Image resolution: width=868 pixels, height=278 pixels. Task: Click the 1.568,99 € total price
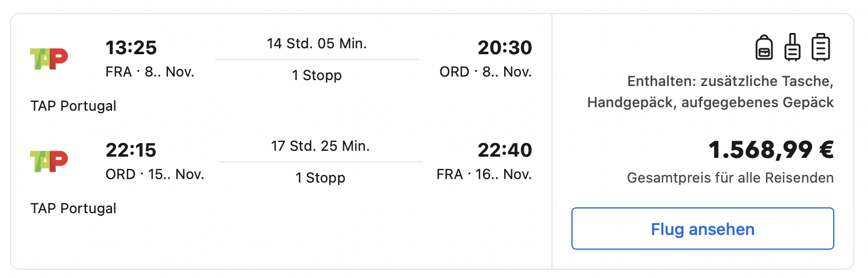[x=771, y=151]
